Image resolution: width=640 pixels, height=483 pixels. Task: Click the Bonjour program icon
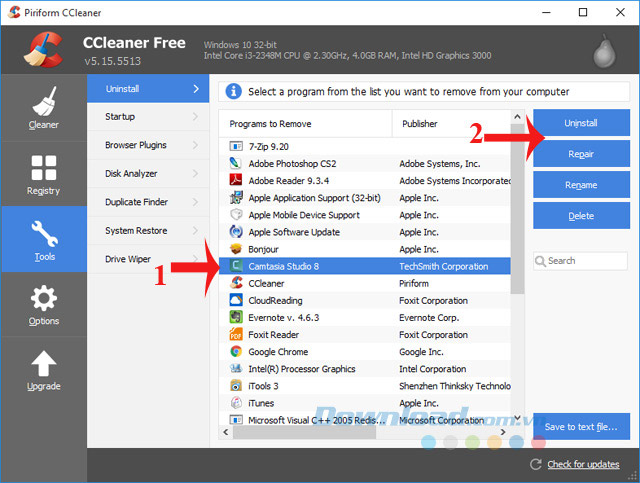[x=236, y=249]
